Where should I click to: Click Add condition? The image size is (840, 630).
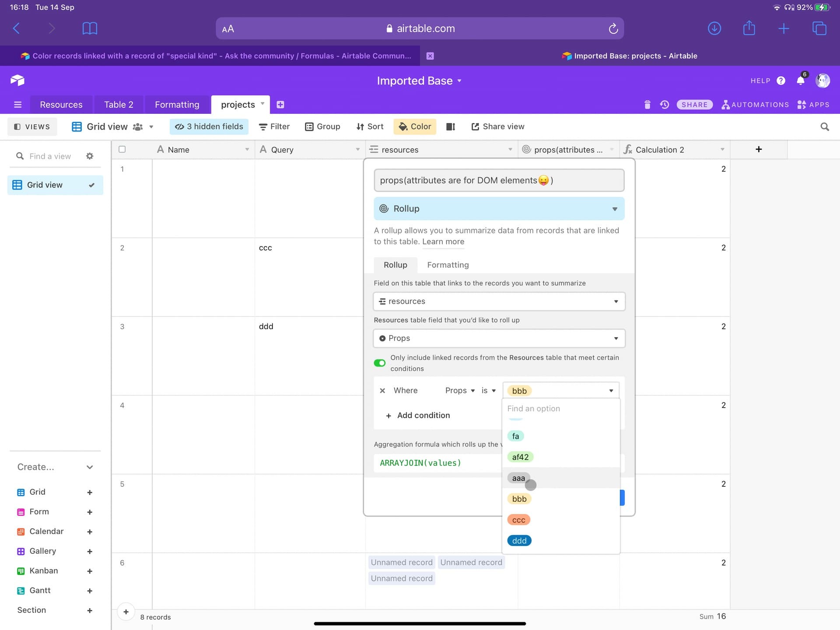[418, 415]
